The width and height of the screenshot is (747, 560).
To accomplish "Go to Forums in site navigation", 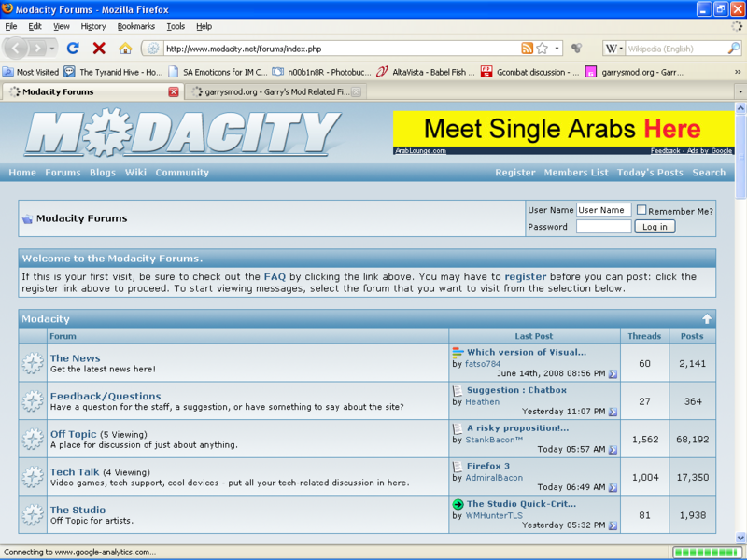I will pos(63,173).
